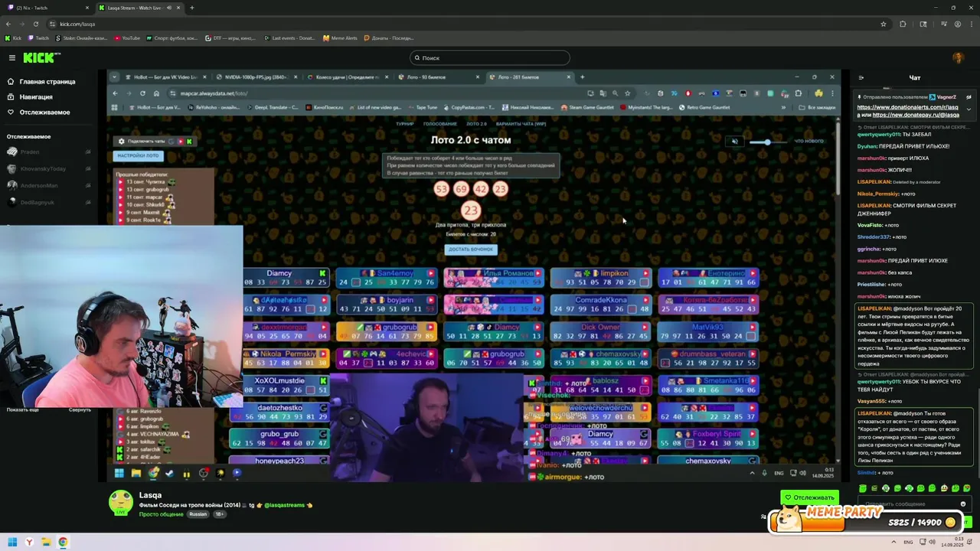Click the home icon in streamed browser
Viewport: 980px width, 551px height.
tap(156, 93)
